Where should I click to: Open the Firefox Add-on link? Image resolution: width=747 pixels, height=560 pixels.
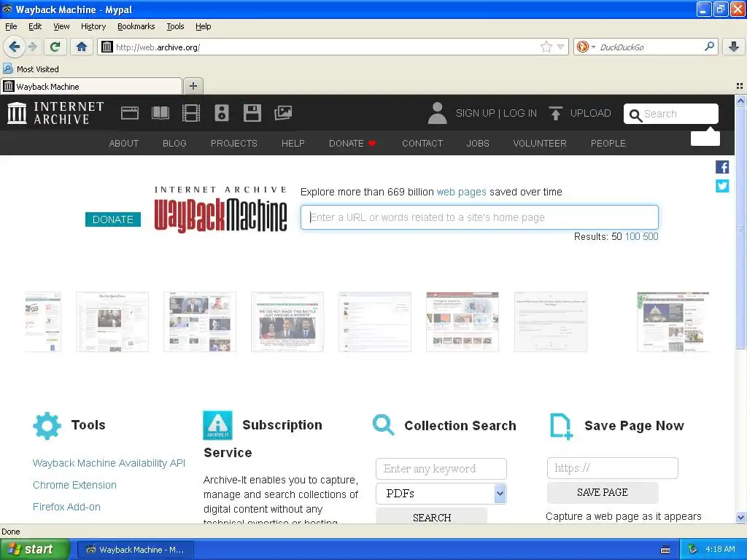pyautogui.click(x=66, y=507)
